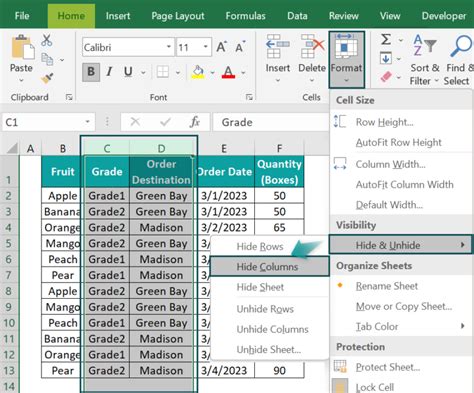Increase font size with large A icon
474x393 pixels.
coord(222,47)
